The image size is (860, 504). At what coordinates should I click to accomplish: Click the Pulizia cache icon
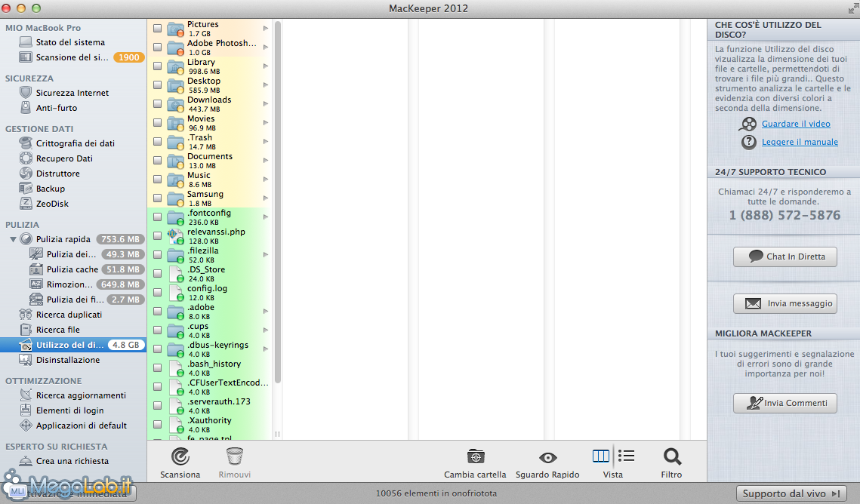click(36, 269)
